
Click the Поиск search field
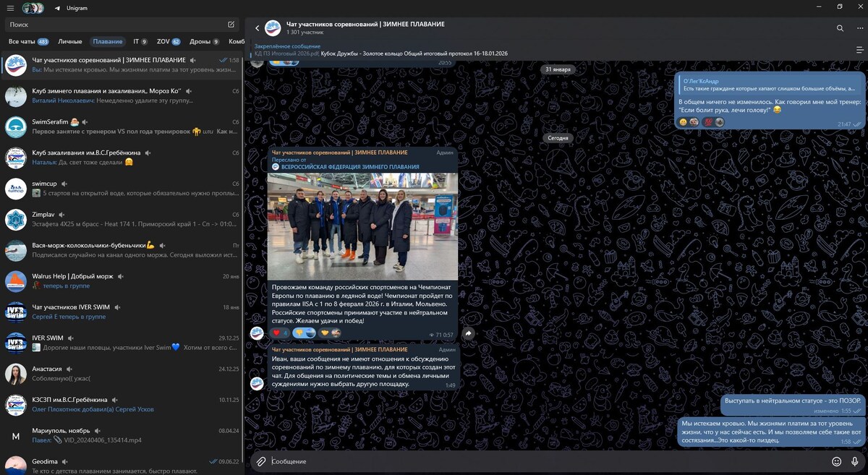coord(109,24)
